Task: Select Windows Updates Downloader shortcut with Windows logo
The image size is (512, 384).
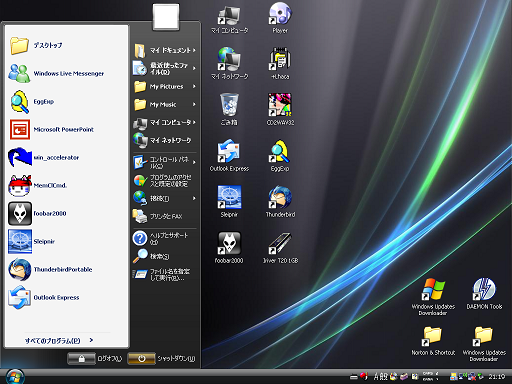Action: click(x=433, y=297)
